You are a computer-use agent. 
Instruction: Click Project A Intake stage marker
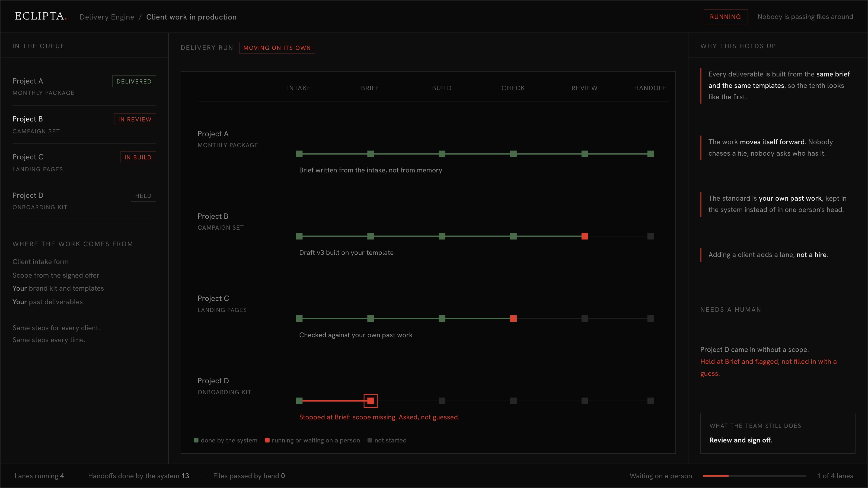click(299, 154)
